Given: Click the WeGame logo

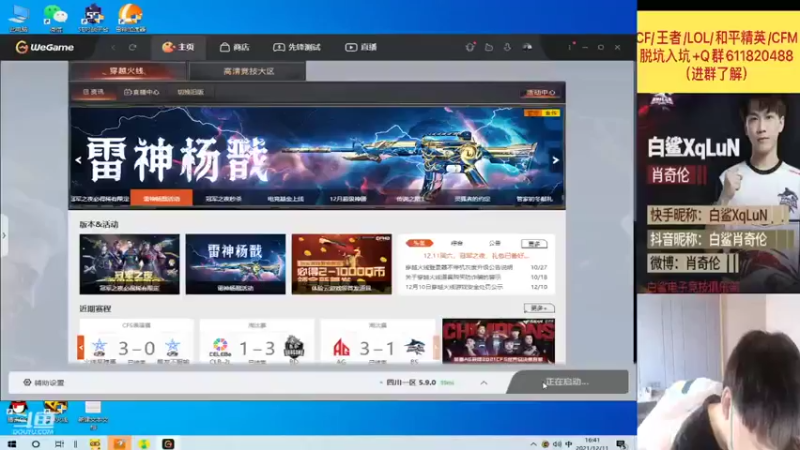Looking at the screenshot, I should tap(45, 47).
